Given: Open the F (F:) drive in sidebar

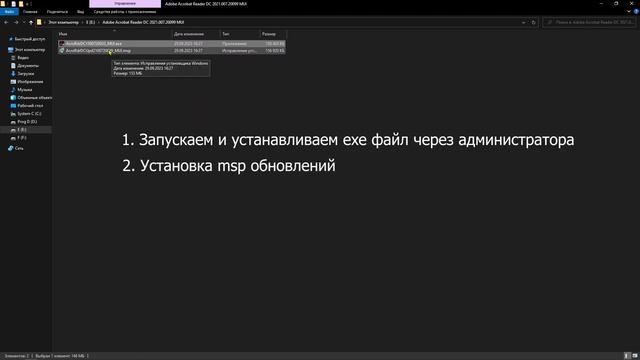Looking at the screenshot, I should point(22,138).
